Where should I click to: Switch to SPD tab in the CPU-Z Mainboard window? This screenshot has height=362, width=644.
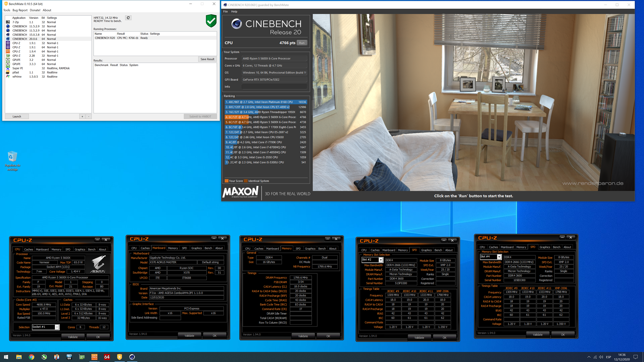[185, 248]
